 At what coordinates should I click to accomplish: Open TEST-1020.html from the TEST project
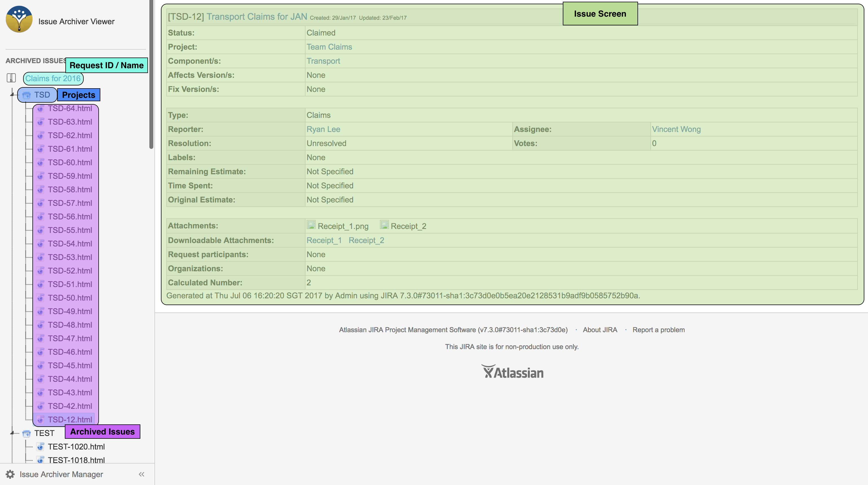pos(76,447)
